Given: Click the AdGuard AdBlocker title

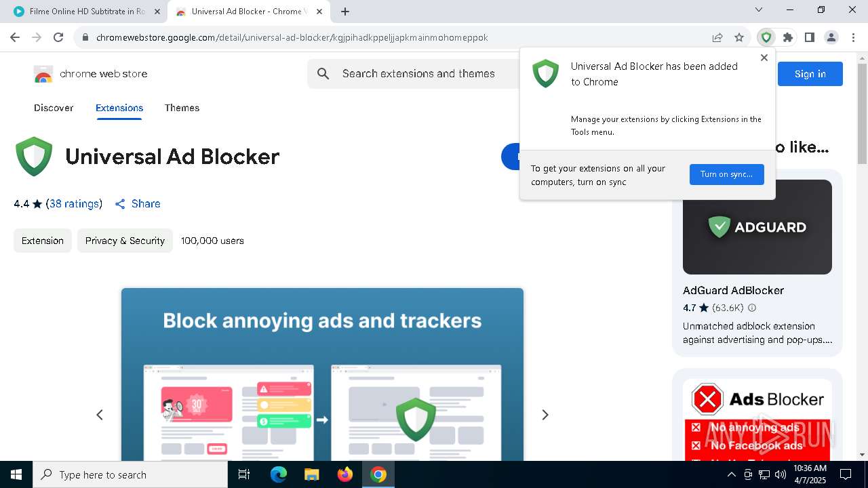Looking at the screenshot, I should pos(733,290).
